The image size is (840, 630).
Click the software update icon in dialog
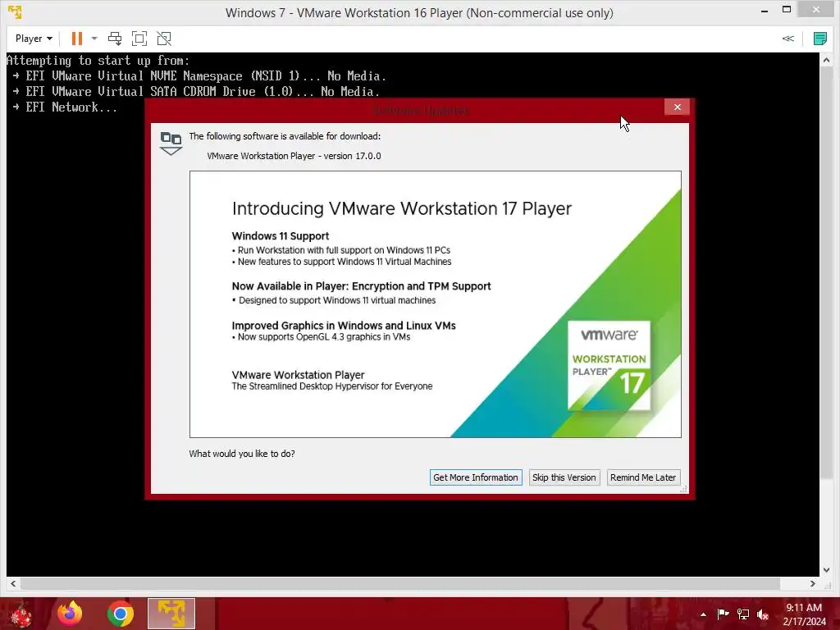[171, 144]
